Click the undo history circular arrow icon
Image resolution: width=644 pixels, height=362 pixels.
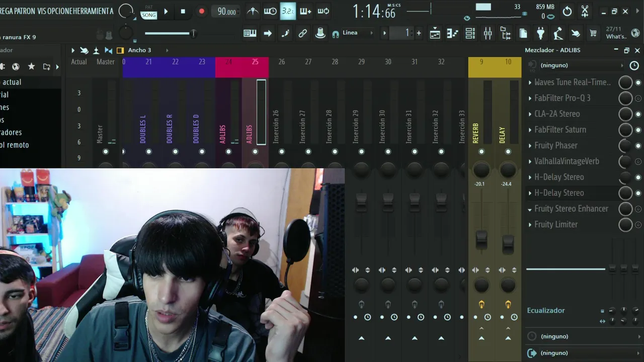[567, 11]
